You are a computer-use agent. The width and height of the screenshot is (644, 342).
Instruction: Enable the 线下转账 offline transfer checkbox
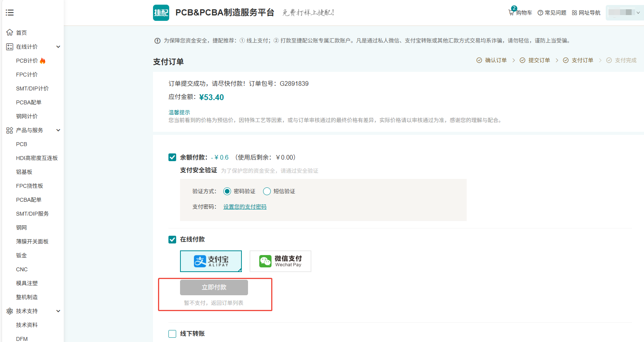[172, 334]
